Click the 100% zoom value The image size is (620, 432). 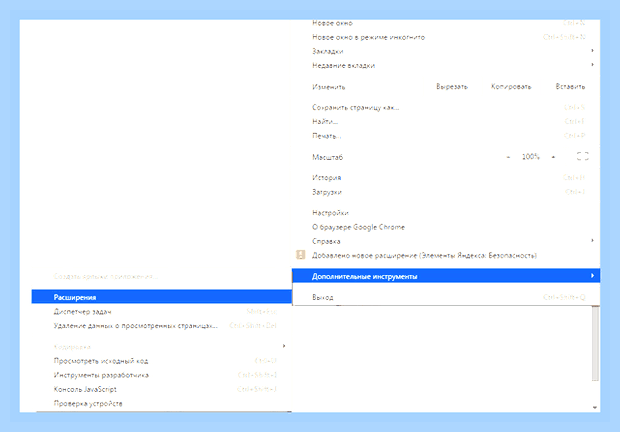(x=531, y=157)
